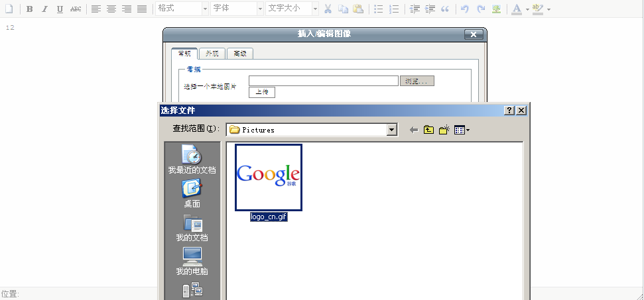Click the 浏览... browse button
This screenshot has width=644, height=300.
pos(417,81)
